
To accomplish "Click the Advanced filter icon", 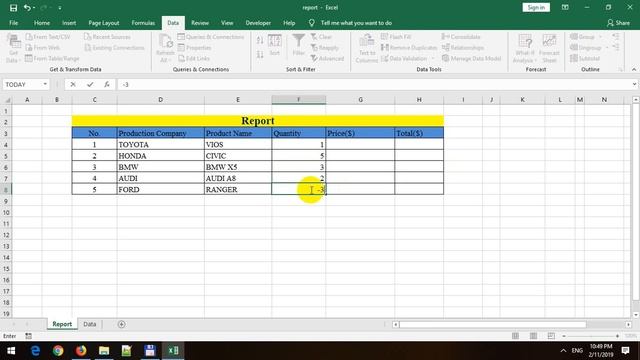I will pos(314,58).
